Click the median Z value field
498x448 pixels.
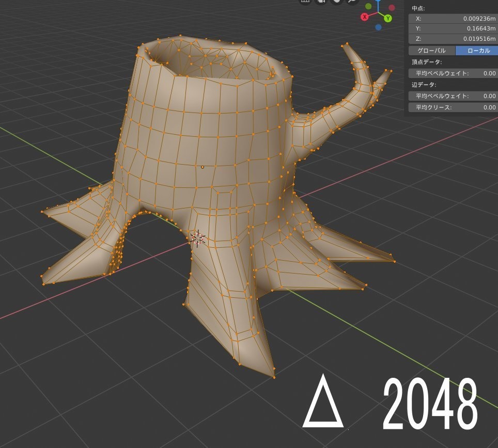[x=453, y=39]
